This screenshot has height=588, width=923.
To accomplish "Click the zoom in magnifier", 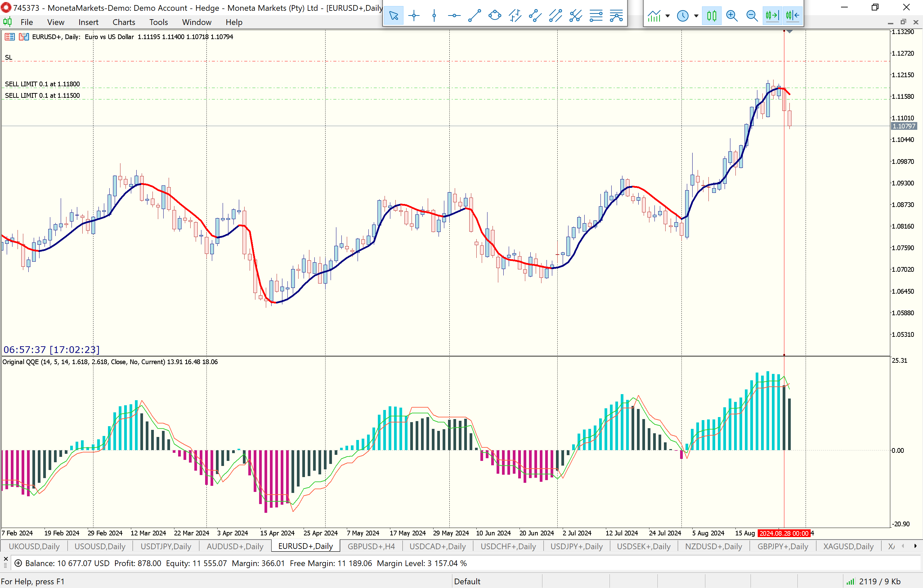I will (732, 16).
